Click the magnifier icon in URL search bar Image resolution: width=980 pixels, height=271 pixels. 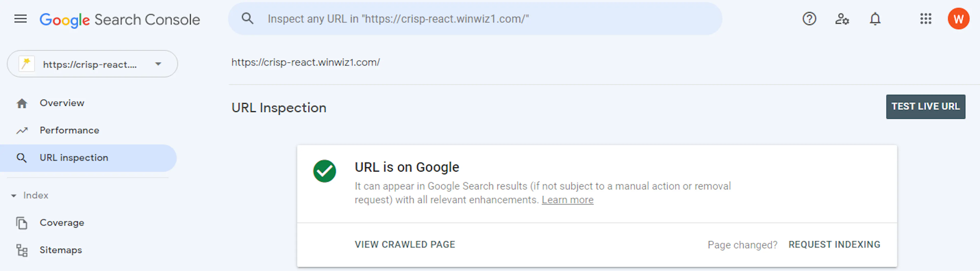click(x=248, y=18)
